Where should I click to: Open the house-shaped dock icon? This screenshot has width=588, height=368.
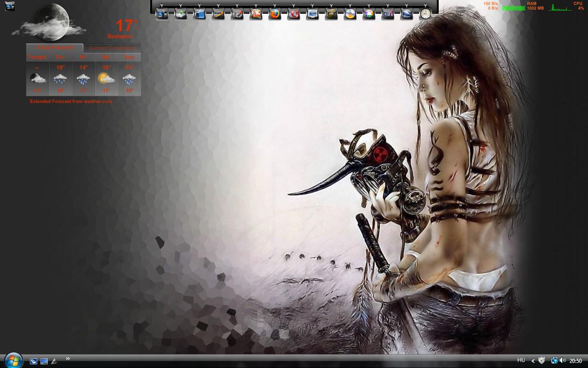(369, 14)
